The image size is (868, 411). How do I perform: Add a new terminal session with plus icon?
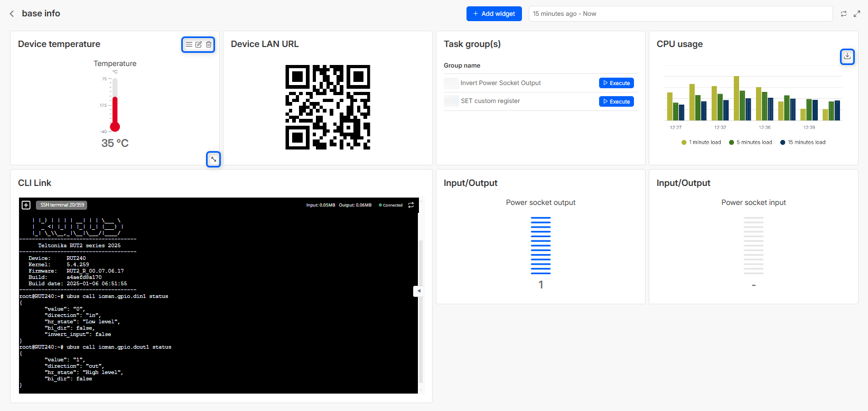coord(26,205)
